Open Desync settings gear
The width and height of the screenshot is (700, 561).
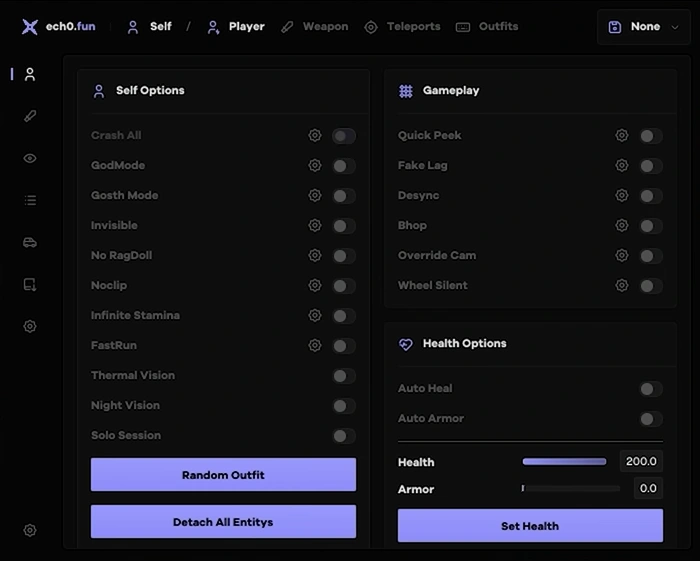(x=622, y=195)
